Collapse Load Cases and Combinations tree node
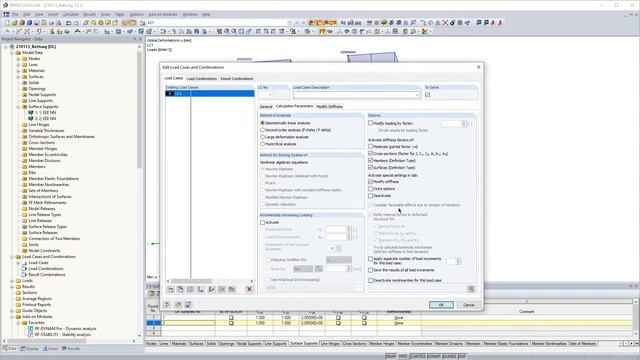640x360 pixels. pos(12,257)
